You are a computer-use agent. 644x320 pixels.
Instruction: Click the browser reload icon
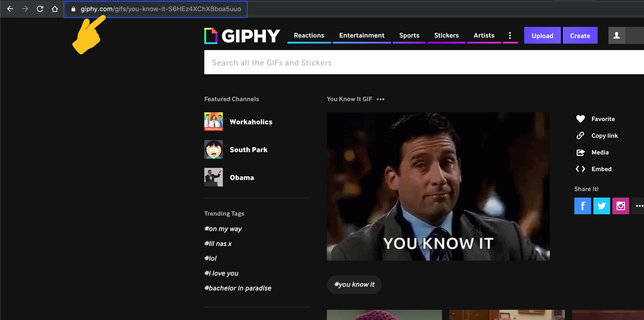40,9
